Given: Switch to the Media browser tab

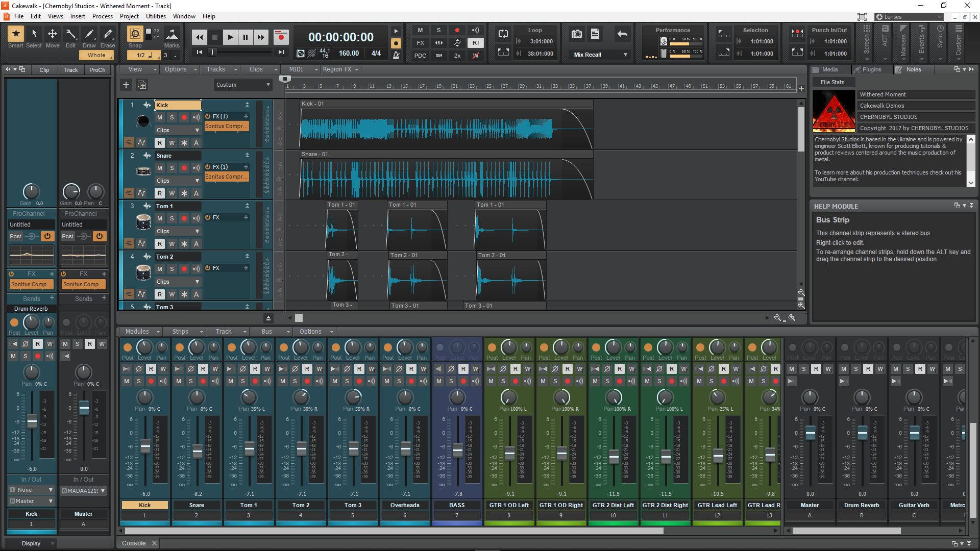Looking at the screenshot, I should point(830,69).
